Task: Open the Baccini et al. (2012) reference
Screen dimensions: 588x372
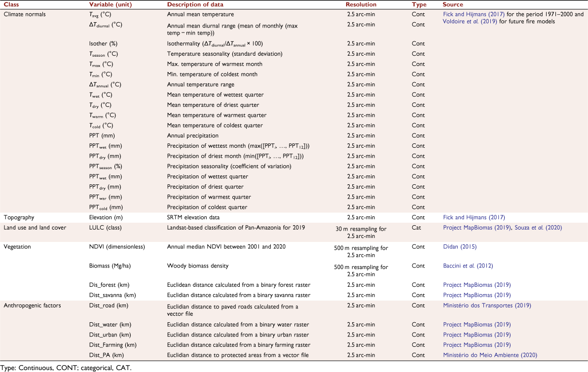Action: (468, 266)
